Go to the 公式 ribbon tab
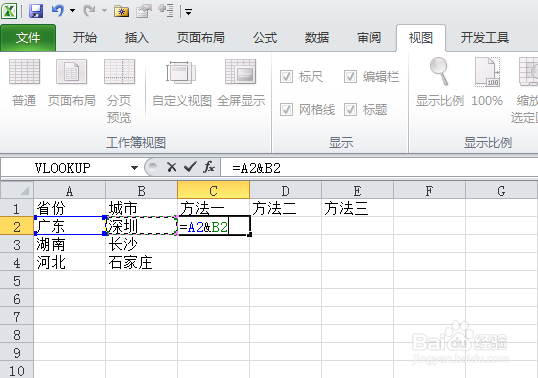 pyautogui.click(x=265, y=38)
